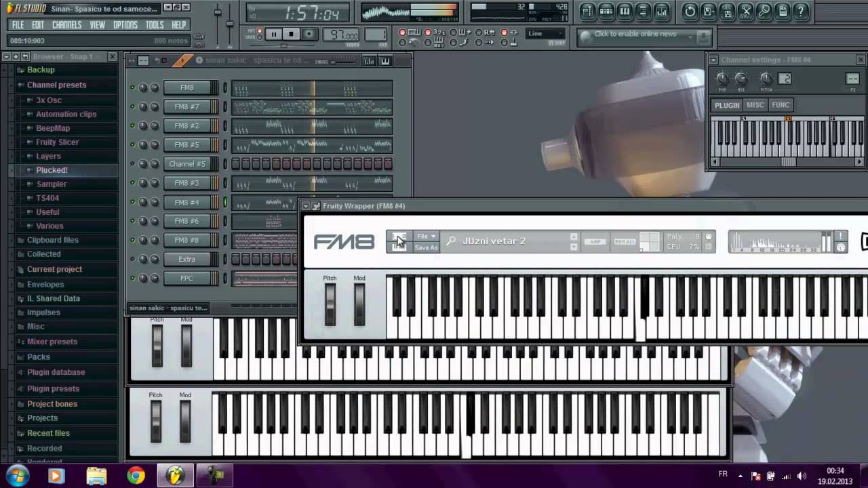Expand the Recorded folder in browser

pos(44,448)
